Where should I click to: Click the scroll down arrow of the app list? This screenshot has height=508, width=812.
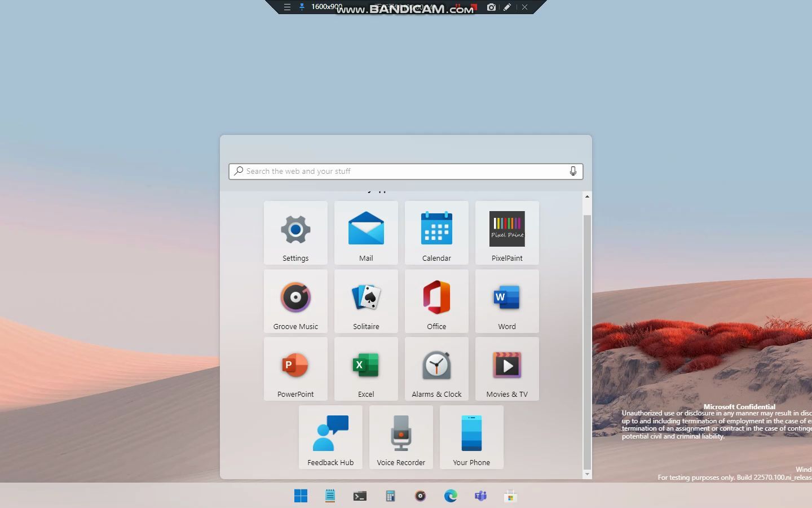coord(587,474)
